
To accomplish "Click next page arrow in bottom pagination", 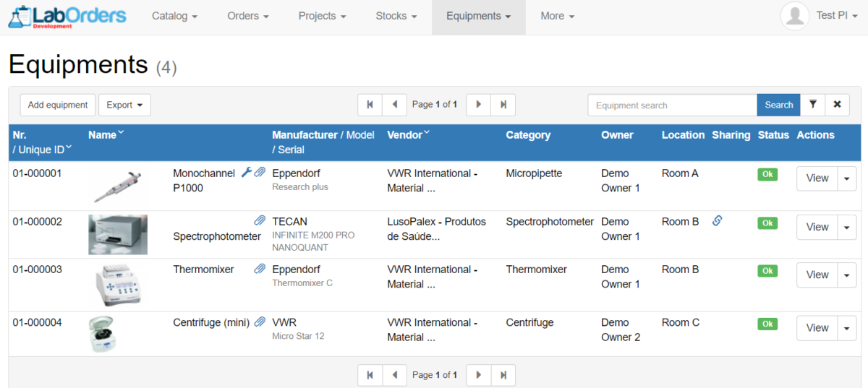I will [478, 375].
